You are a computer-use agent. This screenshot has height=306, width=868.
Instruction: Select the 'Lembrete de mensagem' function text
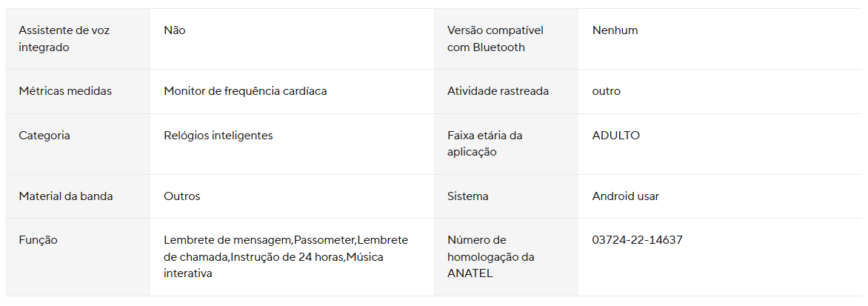[228, 240]
